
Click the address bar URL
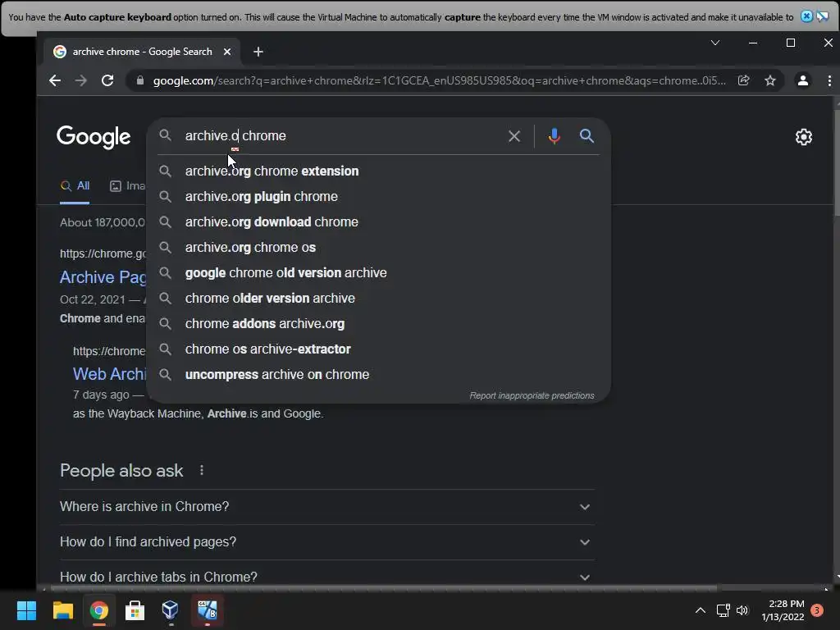coord(440,80)
